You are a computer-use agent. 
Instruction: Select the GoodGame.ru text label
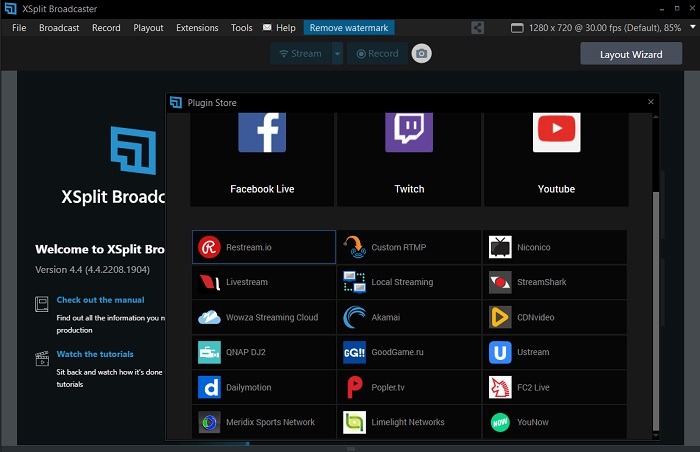(397, 352)
